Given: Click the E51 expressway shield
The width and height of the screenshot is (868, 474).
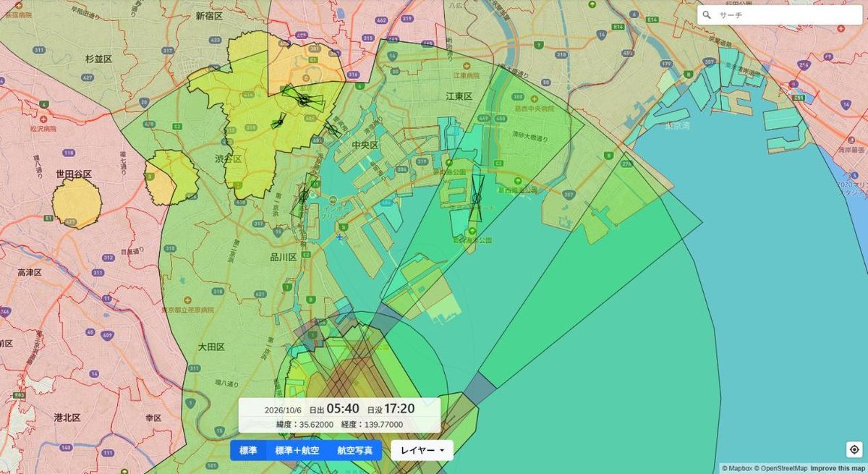Looking at the screenshot, I should click(x=799, y=98).
